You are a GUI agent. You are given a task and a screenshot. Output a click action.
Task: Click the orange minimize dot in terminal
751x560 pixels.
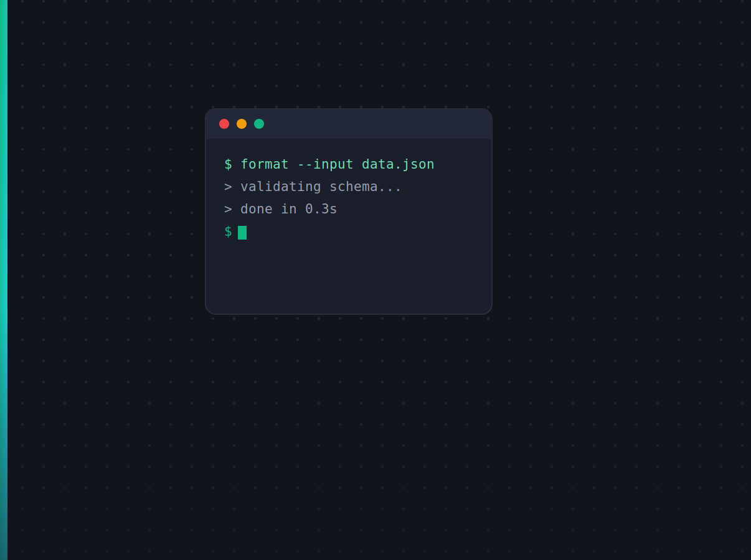pyautogui.click(x=242, y=124)
